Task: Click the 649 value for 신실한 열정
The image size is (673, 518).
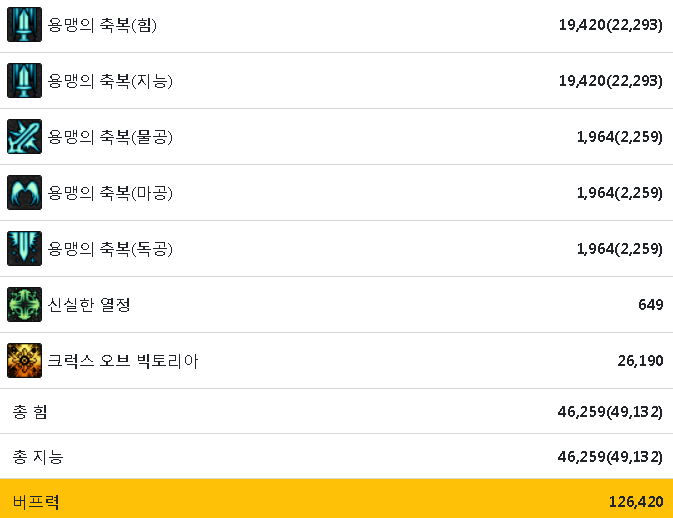Action: 651,305
